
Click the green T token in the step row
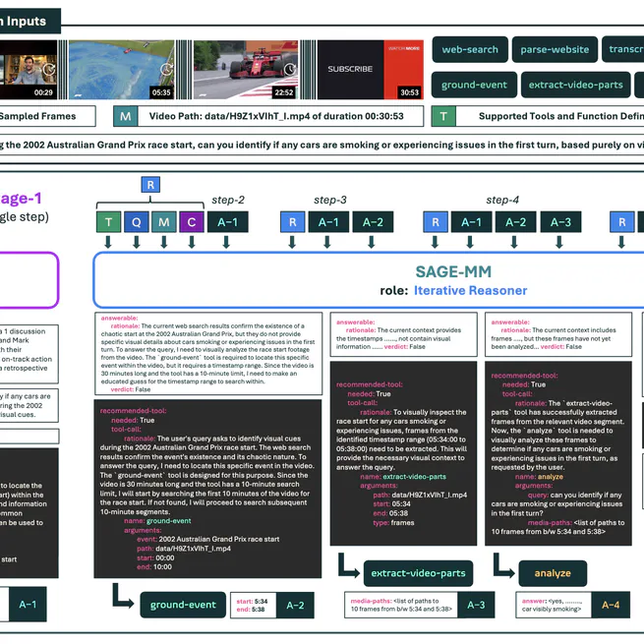click(x=109, y=222)
